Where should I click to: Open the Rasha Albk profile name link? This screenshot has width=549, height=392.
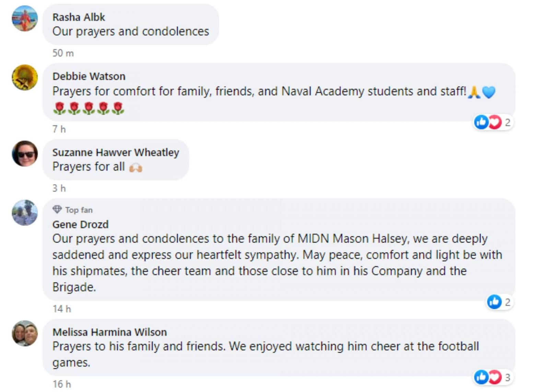tap(79, 17)
